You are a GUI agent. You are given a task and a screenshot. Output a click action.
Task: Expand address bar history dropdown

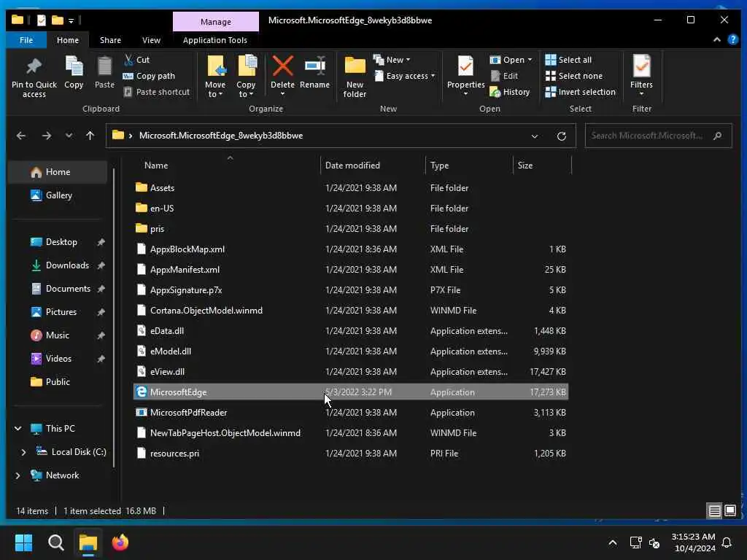(535, 136)
